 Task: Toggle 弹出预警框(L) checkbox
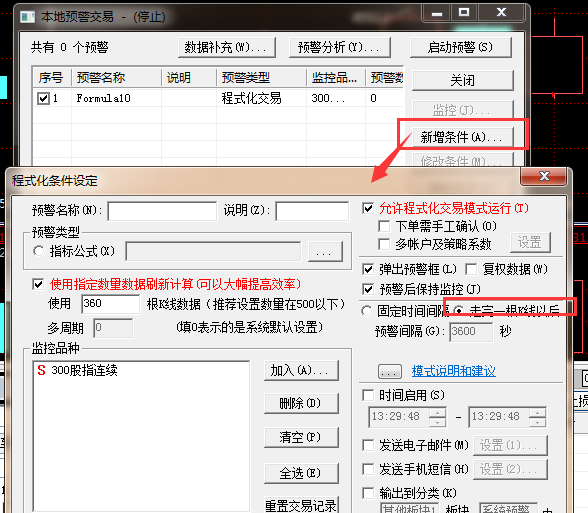click(x=368, y=269)
